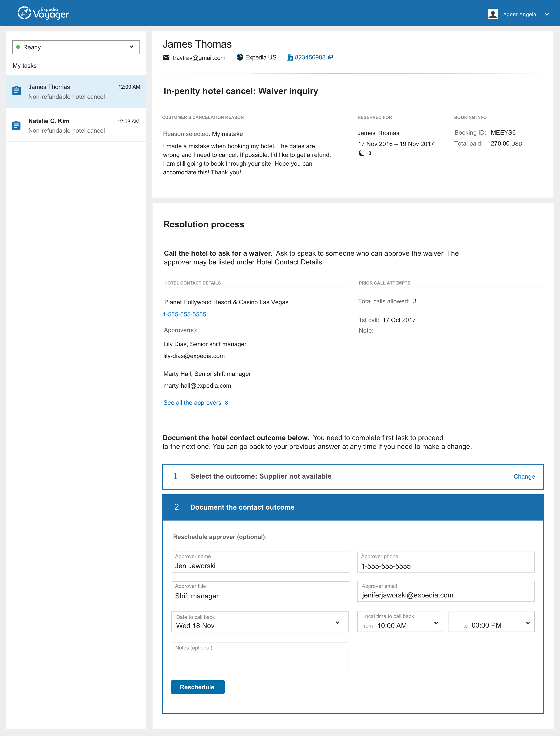
Task: Click the Expedia US globe icon
Action: (x=240, y=57)
